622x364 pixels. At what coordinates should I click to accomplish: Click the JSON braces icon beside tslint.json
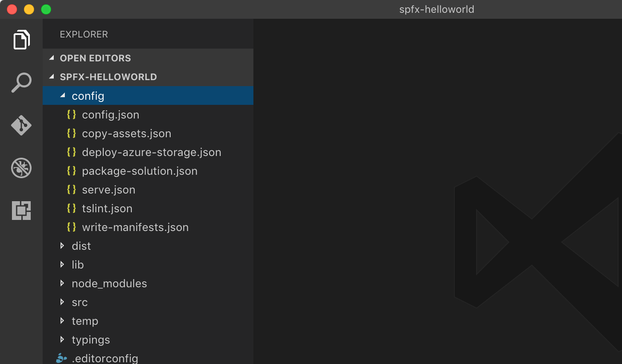click(x=71, y=208)
